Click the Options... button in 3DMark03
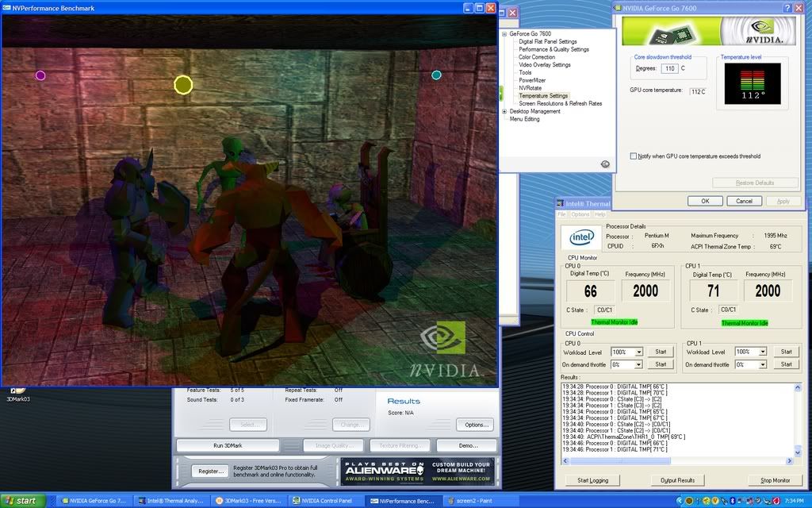The height and width of the screenshot is (508, 812). point(475,425)
